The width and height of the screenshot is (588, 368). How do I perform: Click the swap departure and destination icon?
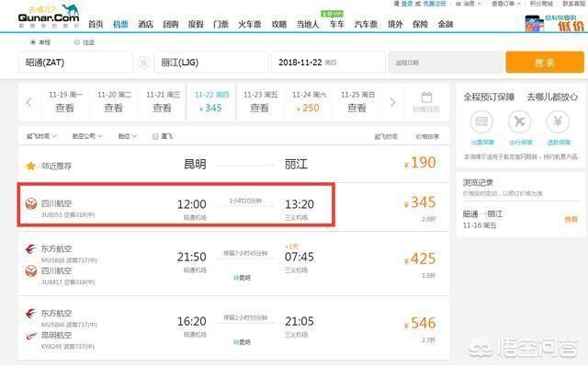coord(143,63)
